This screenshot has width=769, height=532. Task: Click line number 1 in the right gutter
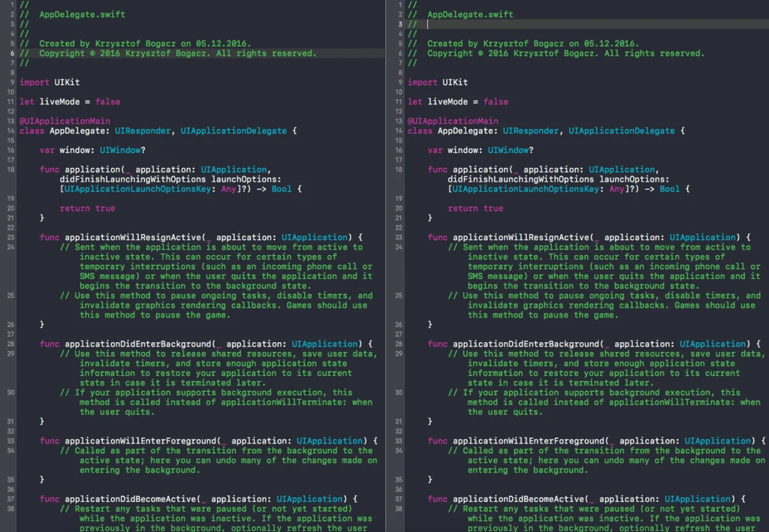(397, 5)
